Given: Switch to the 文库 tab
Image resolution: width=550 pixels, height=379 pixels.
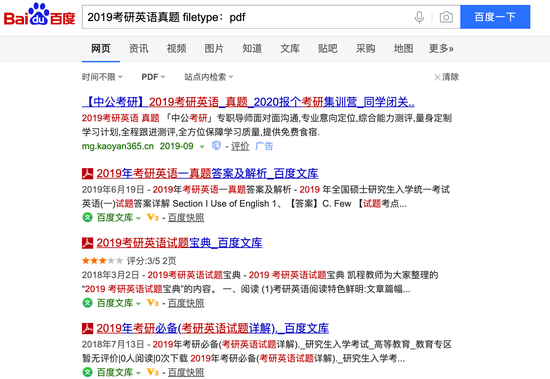Looking at the screenshot, I should tap(290, 48).
